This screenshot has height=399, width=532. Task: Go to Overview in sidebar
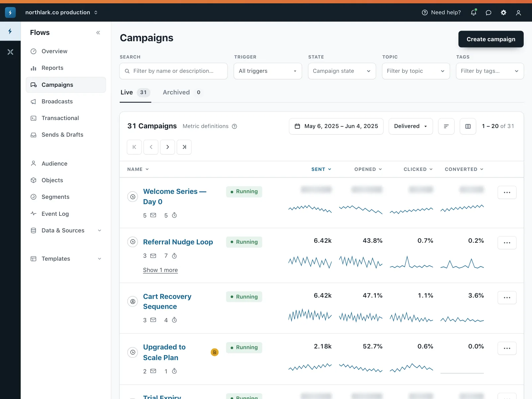[x=66, y=51]
